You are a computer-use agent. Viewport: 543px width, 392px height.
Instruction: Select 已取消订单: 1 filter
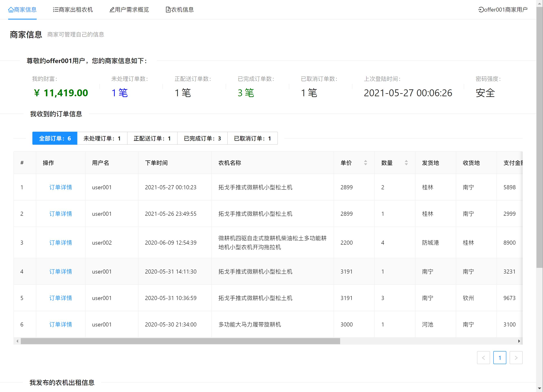pyautogui.click(x=252, y=138)
